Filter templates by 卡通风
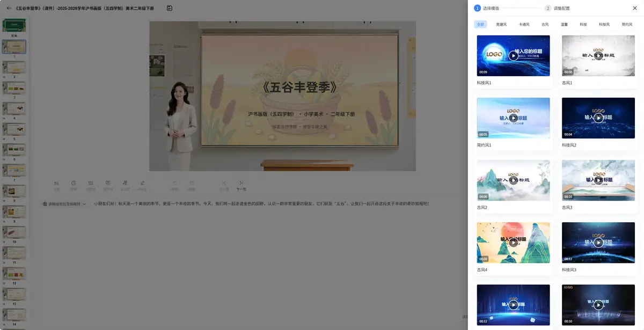The image size is (644, 330). pyautogui.click(x=524, y=24)
